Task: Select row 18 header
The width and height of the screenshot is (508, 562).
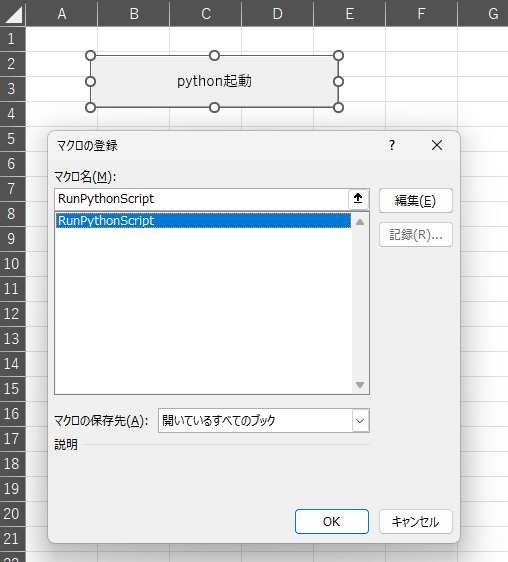Action: pos(13,464)
